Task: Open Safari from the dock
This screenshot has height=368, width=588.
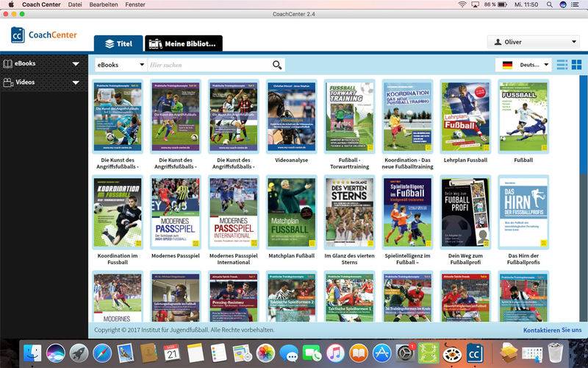Action: 102,353
